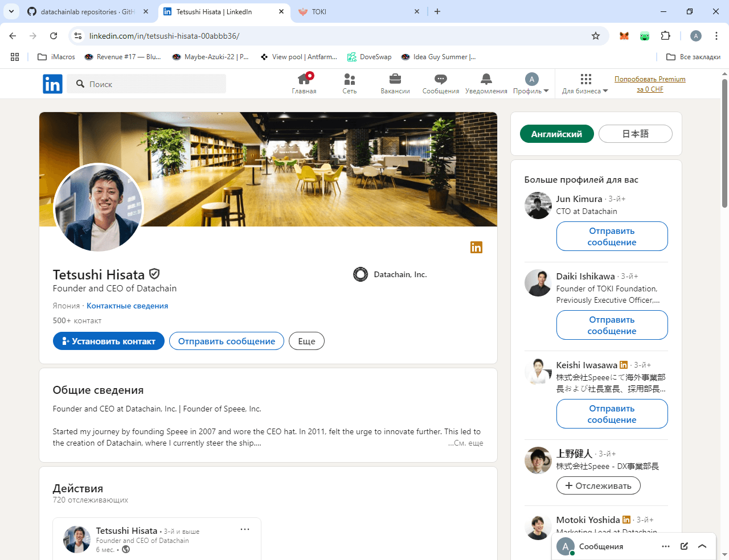The image size is (729, 560).
Task: Click Отправить сообщение on main profile
Action: (227, 341)
